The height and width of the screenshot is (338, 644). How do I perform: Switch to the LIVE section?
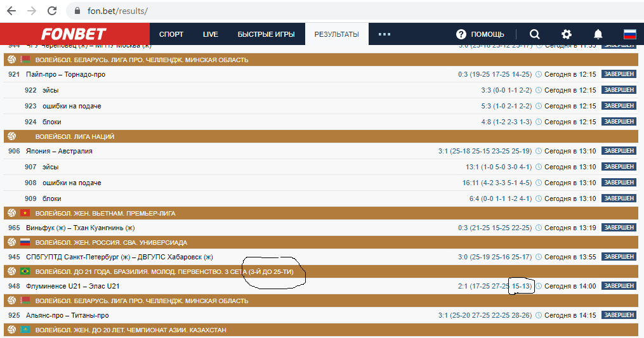pyautogui.click(x=211, y=34)
